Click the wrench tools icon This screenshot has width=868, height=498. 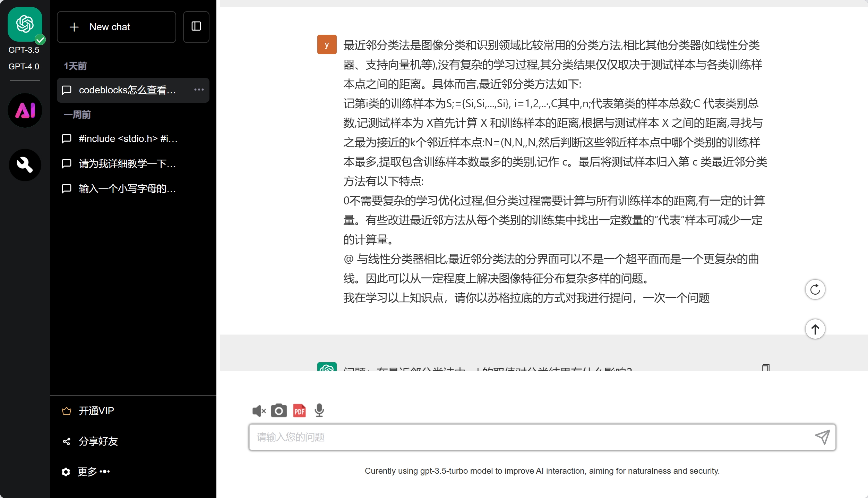(x=25, y=165)
